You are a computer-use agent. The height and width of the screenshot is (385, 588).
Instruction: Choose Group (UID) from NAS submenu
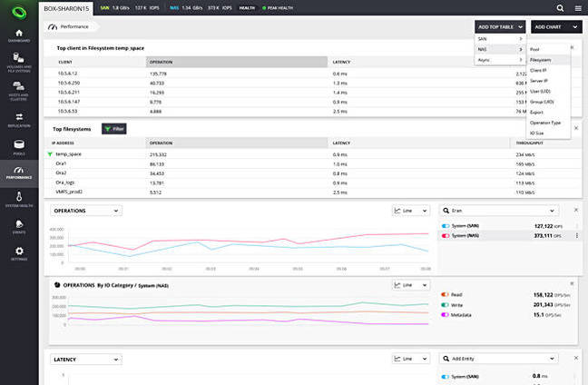[549, 102]
